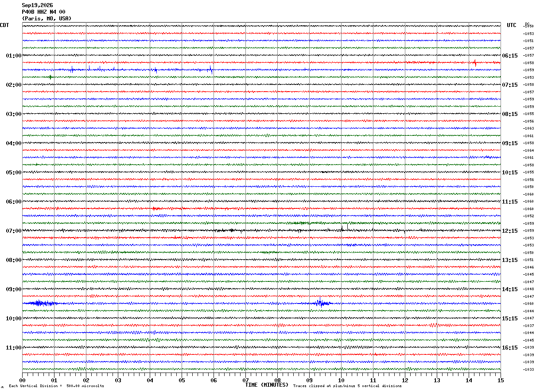The image size is (536, 392).
Task: Click the minute 05 tick on time axis
Action: (x=182, y=380)
